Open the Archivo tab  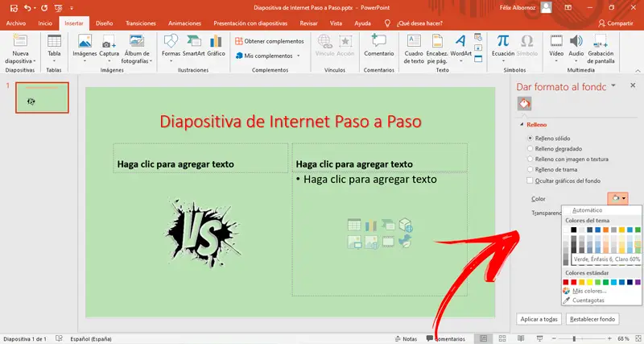tap(15, 23)
